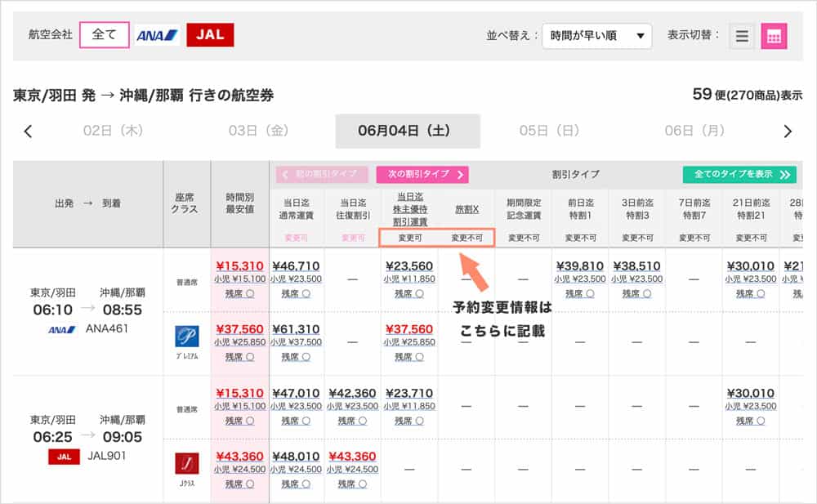This screenshot has width=817, height=504.
Task: Click the ANA logo beside ANA461
Action: 62,329
